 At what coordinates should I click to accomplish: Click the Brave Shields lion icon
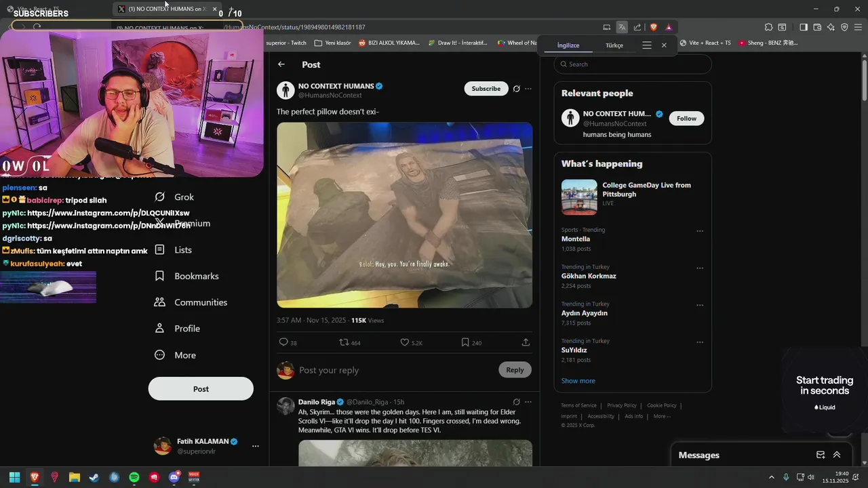pyautogui.click(x=654, y=27)
